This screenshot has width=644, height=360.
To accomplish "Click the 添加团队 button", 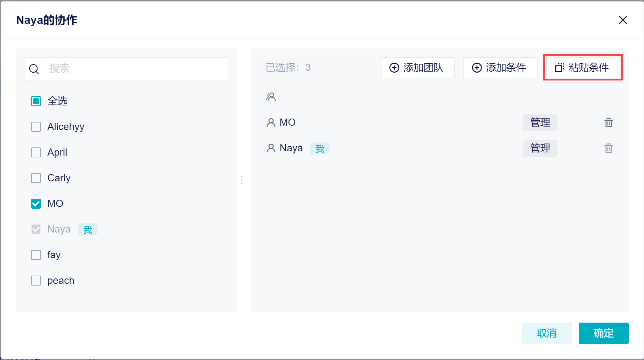I will point(417,68).
